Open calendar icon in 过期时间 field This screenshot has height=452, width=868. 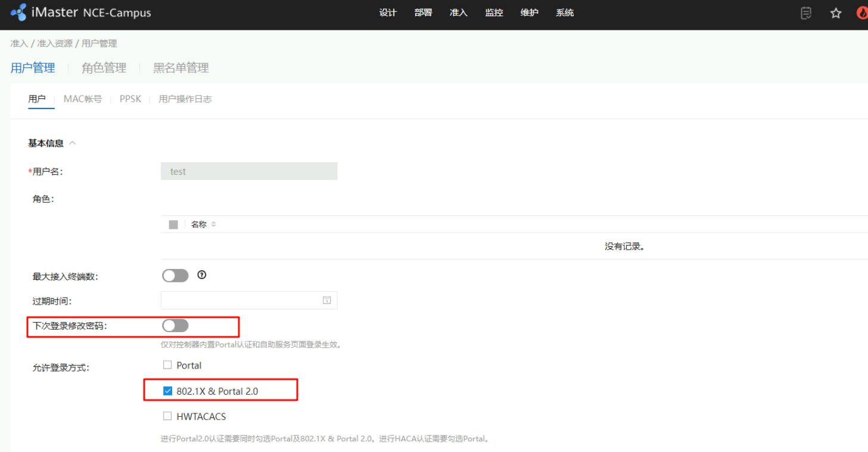tap(326, 300)
